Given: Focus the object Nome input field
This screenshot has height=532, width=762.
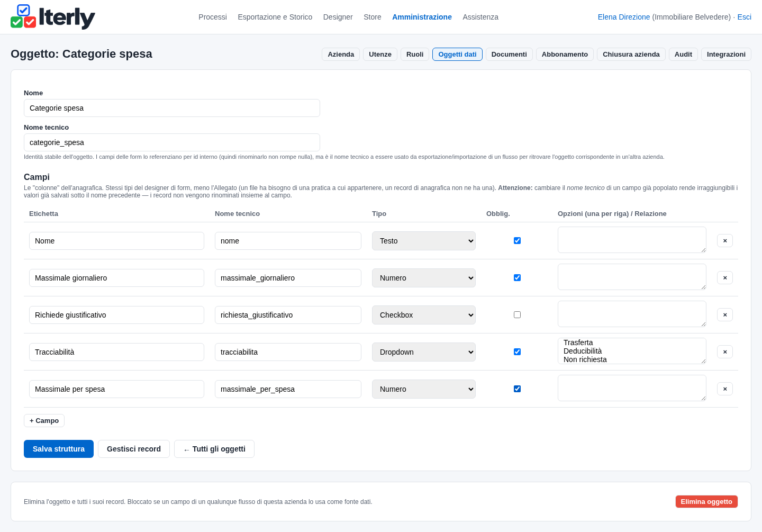Looking at the screenshot, I should (x=172, y=108).
